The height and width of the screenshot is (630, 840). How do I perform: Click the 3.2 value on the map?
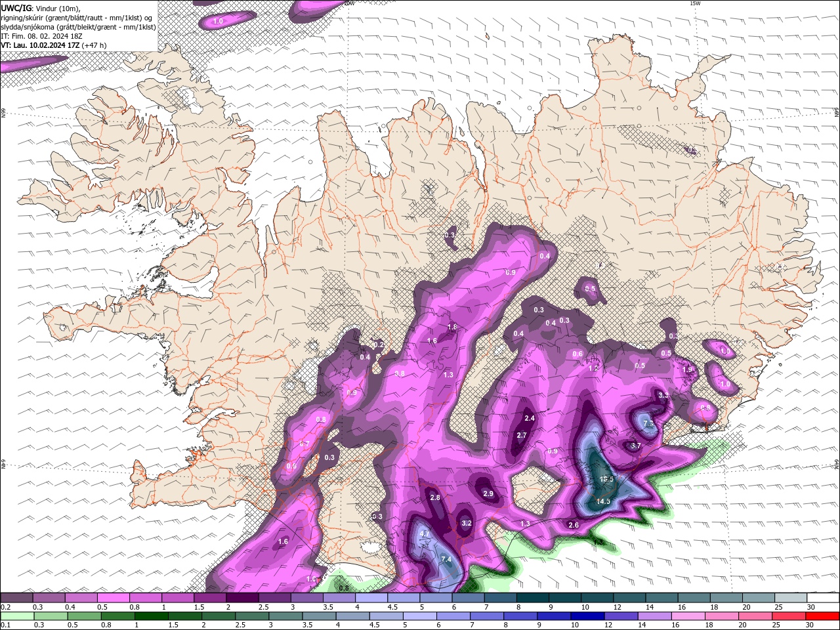[x=467, y=523]
